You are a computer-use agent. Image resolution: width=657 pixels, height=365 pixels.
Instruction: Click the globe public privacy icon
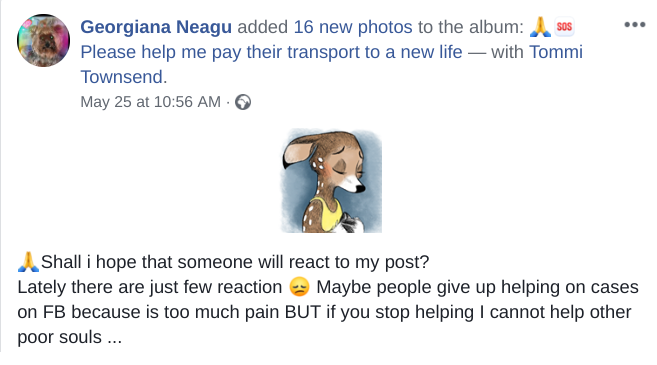coord(243,102)
